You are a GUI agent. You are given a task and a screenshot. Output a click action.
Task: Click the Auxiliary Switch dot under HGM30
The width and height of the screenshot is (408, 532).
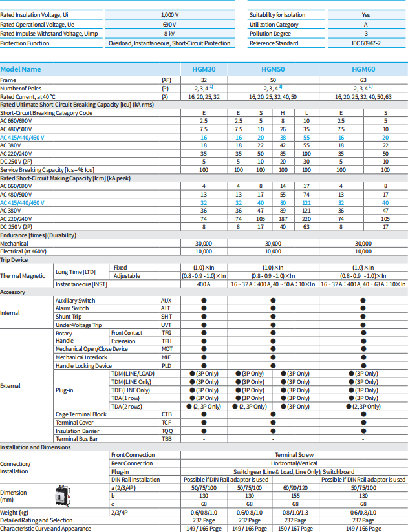point(204,301)
